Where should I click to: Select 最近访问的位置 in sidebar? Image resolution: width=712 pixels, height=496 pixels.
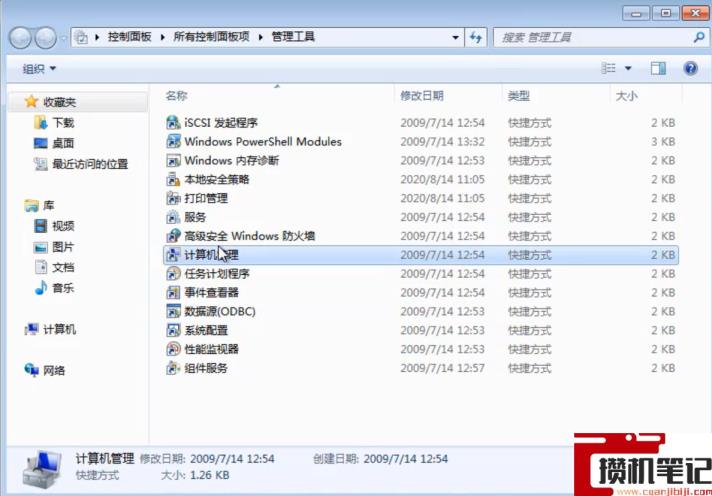pos(90,164)
